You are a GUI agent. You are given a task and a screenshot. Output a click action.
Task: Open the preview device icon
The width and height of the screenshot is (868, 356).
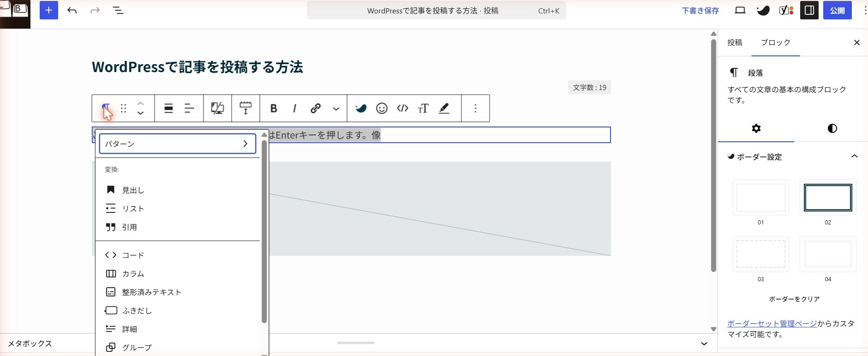click(x=740, y=10)
